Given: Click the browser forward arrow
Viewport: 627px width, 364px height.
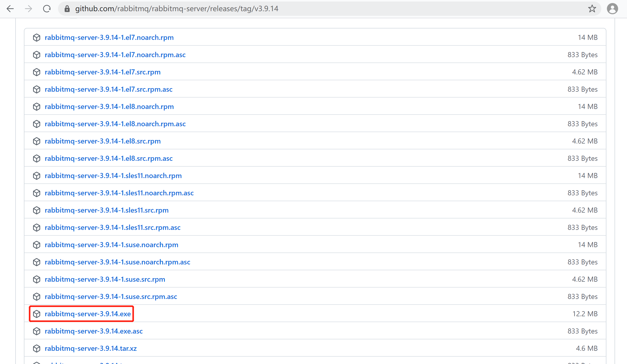Looking at the screenshot, I should 28,9.
